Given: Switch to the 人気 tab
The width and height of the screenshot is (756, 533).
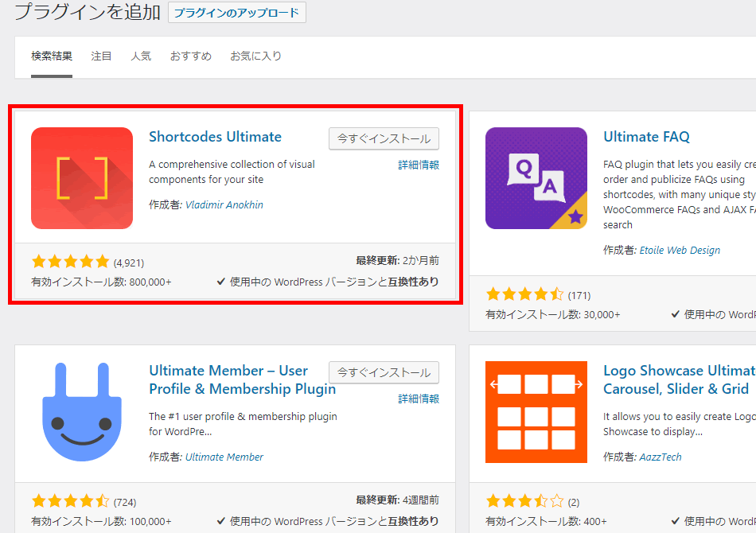Looking at the screenshot, I should (141, 56).
